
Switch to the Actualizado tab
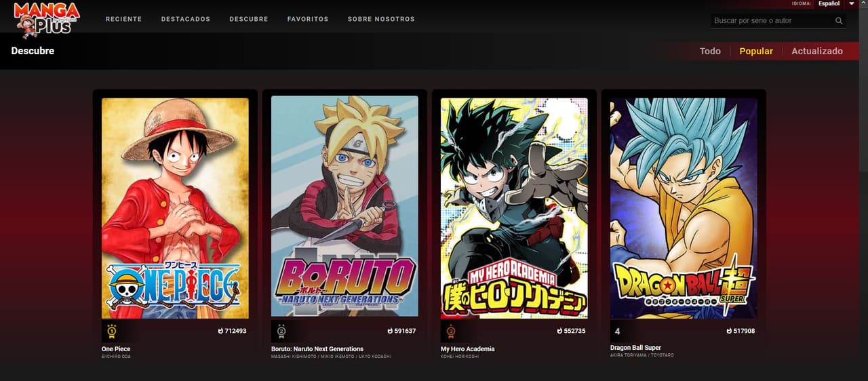(x=817, y=51)
